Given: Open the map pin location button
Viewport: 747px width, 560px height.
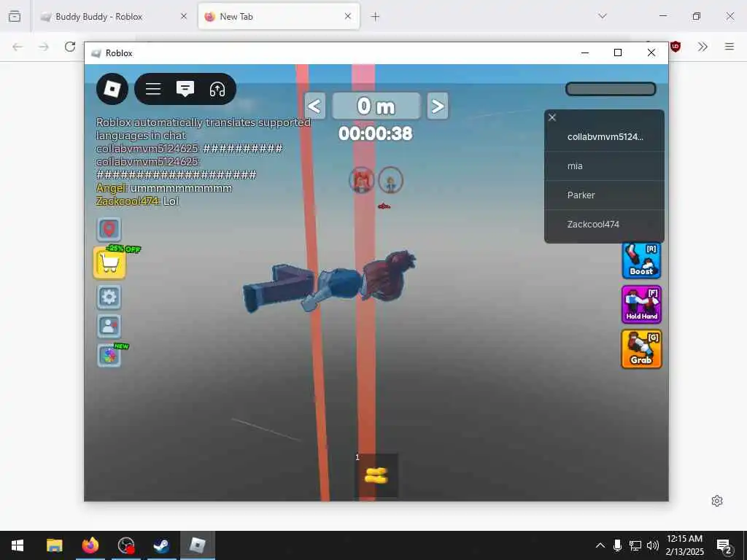Looking at the screenshot, I should [109, 230].
